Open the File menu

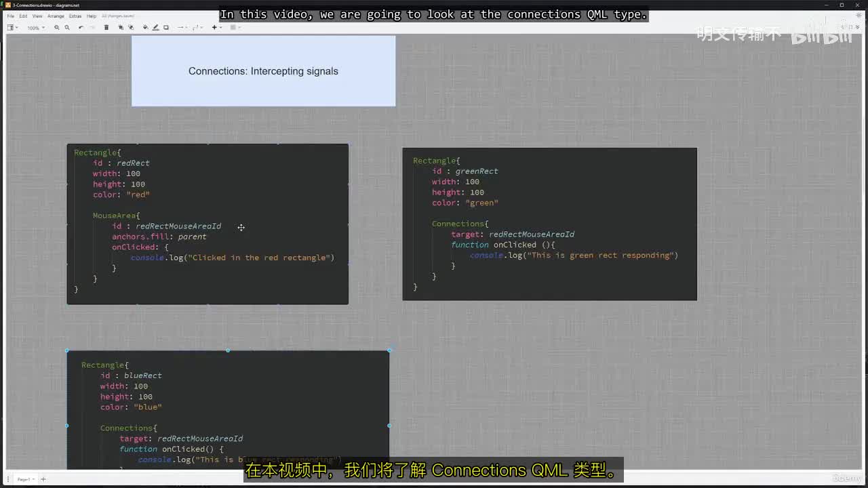(10, 16)
